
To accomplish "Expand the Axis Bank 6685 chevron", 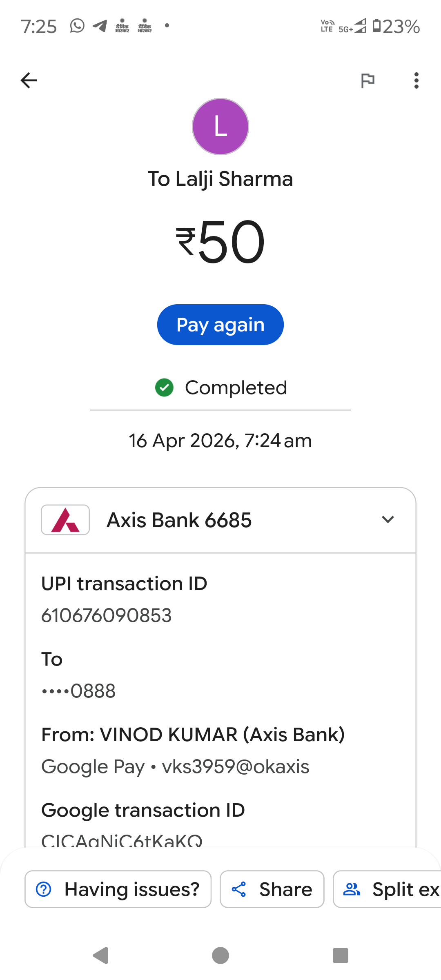I will click(388, 519).
